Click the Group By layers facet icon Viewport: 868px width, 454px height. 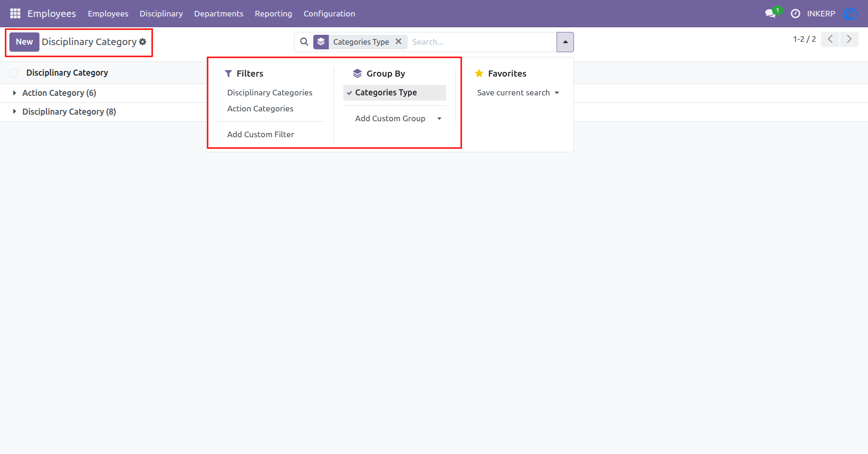(x=321, y=42)
